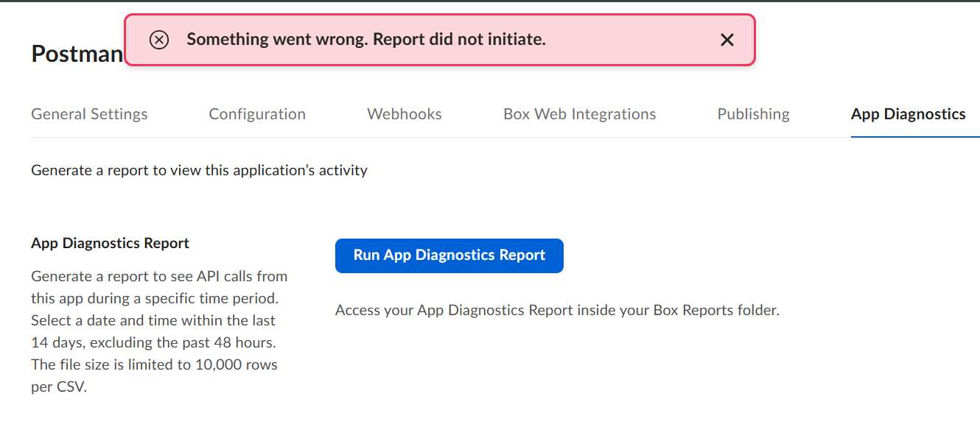
Task: Dismiss the error notification with the X
Action: 727,40
